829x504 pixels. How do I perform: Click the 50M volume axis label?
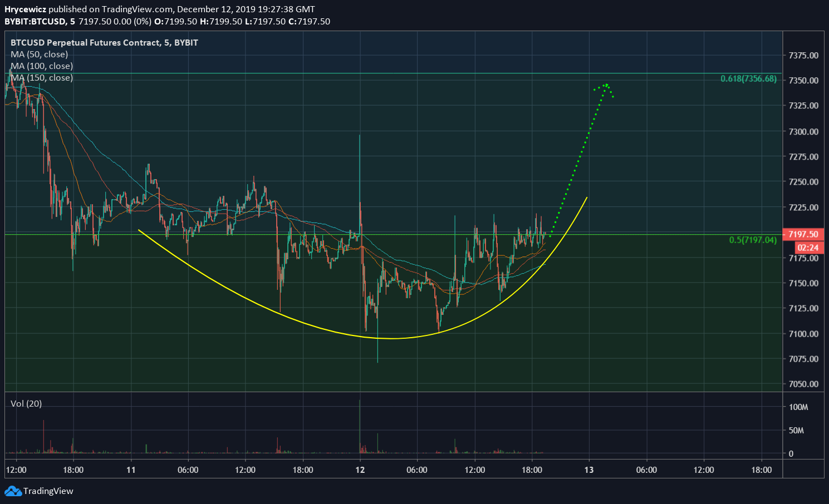(797, 431)
